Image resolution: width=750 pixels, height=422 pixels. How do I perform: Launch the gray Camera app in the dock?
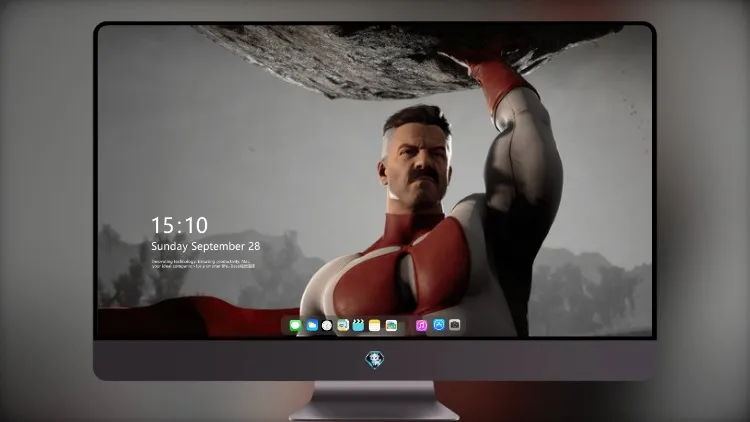point(455,325)
